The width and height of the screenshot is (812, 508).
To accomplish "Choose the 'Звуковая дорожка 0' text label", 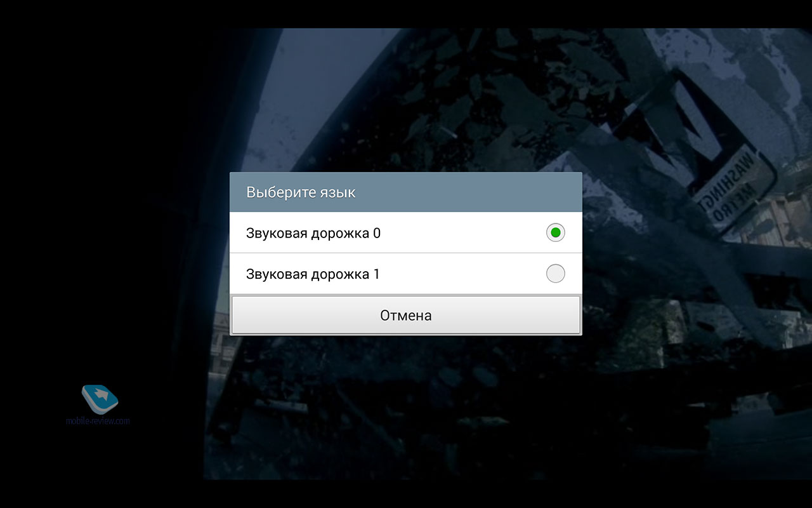I will (313, 233).
